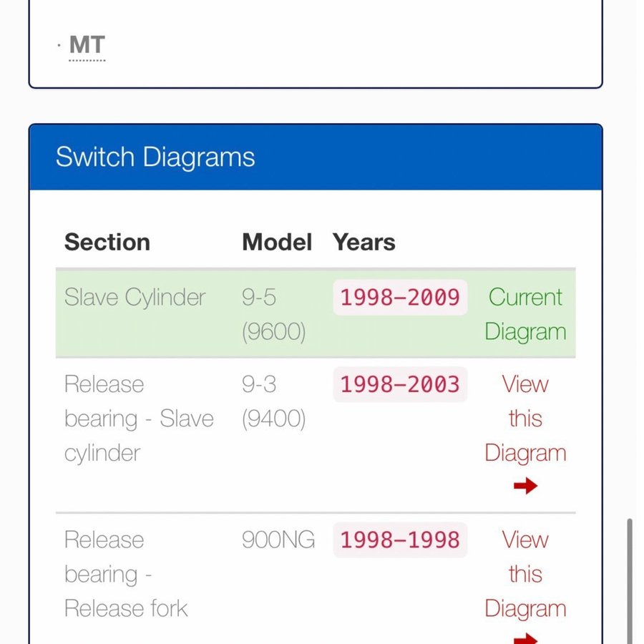Click the Section column header
Viewport: 644px width, 644px height.
pos(107,242)
